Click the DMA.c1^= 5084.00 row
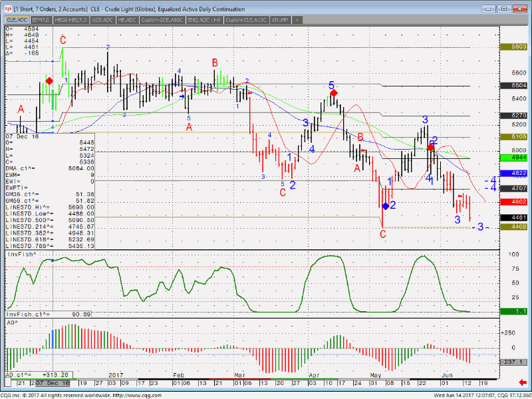Image resolution: width=532 pixels, height=399 pixels. pyautogui.click(x=50, y=169)
